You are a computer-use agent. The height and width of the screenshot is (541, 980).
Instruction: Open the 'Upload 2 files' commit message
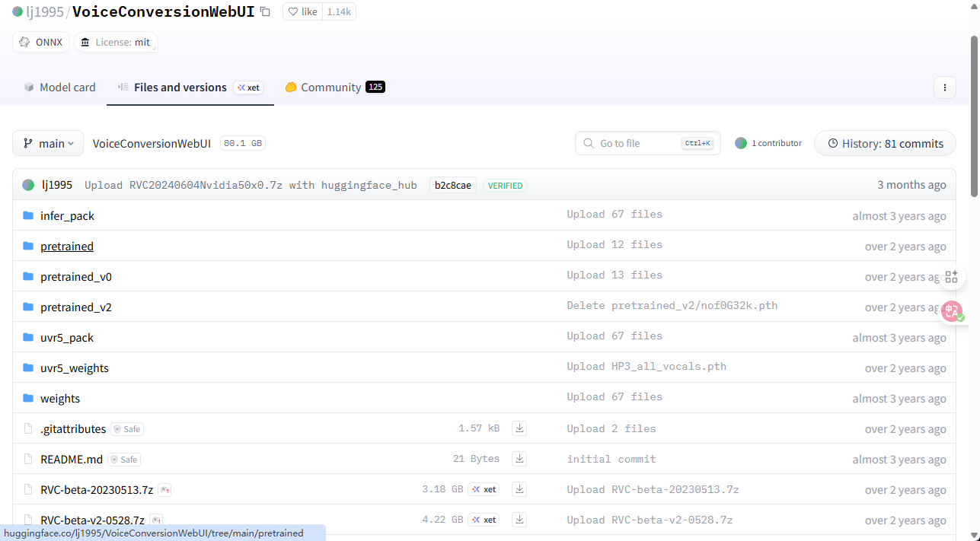click(611, 429)
